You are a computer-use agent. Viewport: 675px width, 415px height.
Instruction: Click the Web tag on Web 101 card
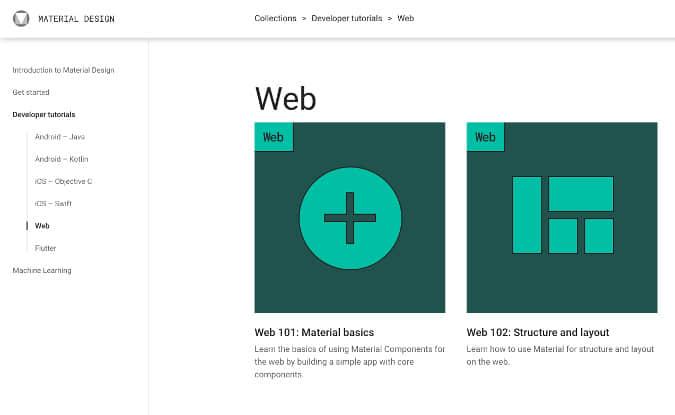(x=273, y=137)
